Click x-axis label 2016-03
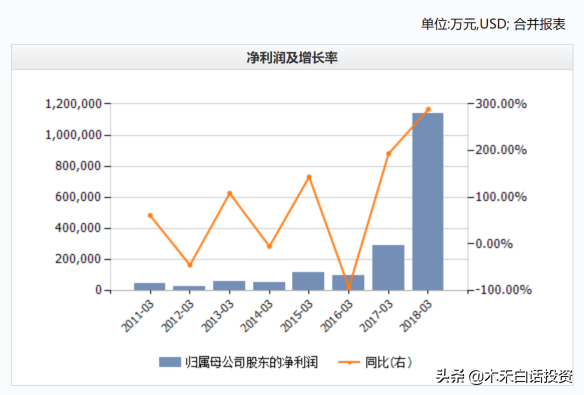This screenshot has height=395, width=584. 337,316
